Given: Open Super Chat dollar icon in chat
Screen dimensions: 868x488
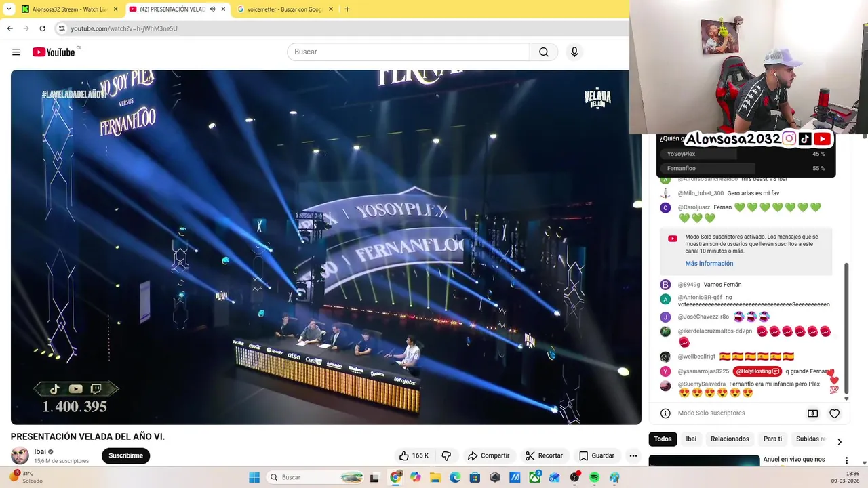Looking at the screenshot, I should pyautogui.click(x=812, y=413).
